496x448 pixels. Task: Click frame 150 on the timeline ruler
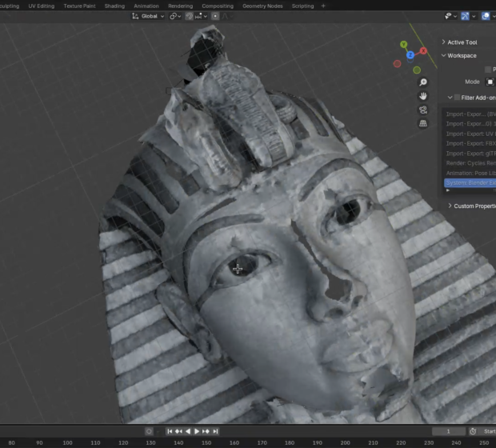coord(206,442)
